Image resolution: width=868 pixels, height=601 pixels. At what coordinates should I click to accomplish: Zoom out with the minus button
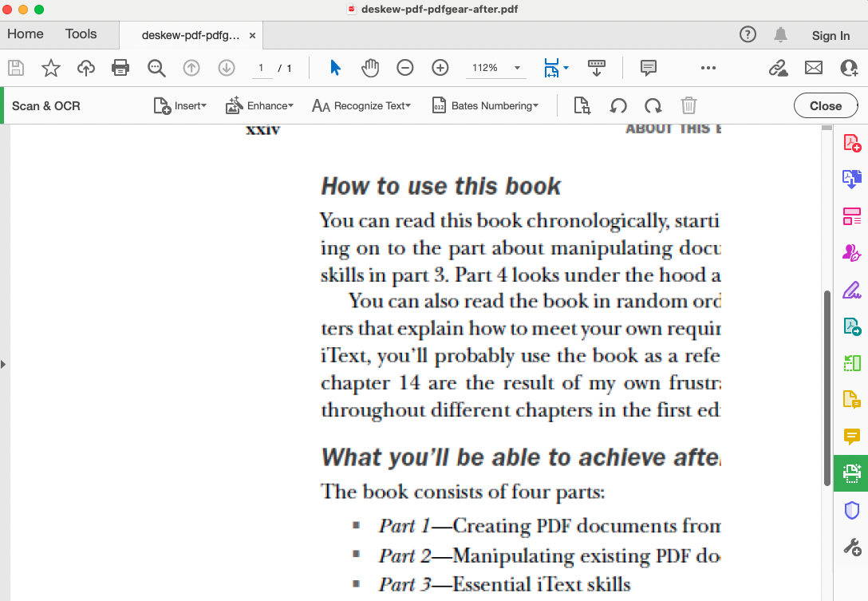tap(405, 68)
